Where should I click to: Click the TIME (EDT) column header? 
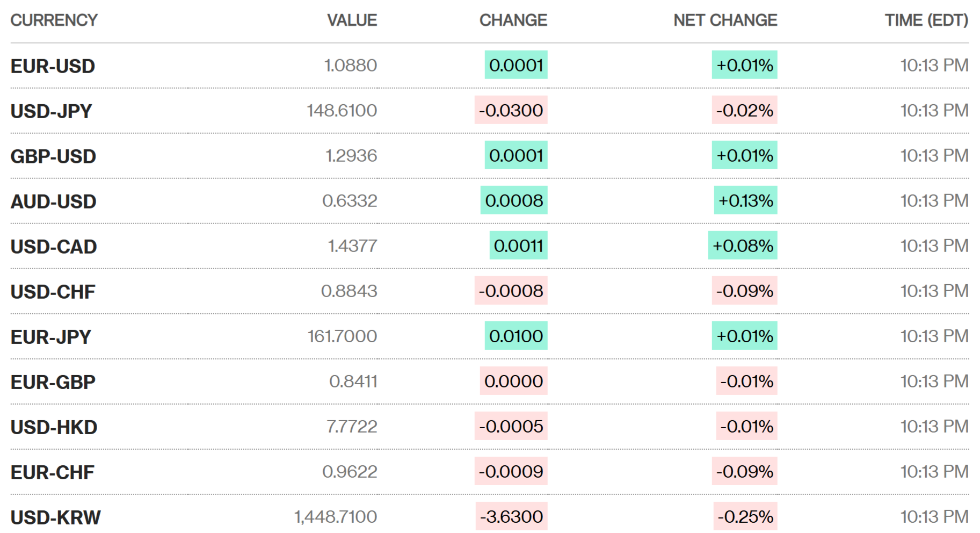[926, 20]
